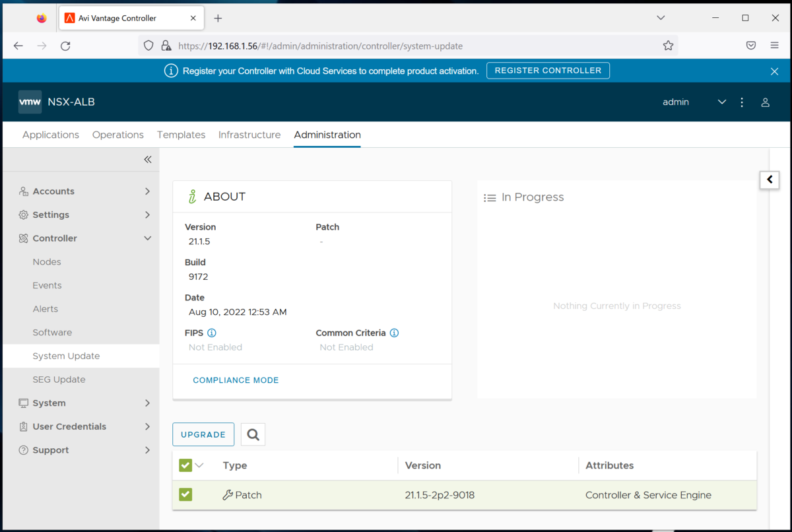
Task: Open a new browser tab
Action: point(218,18)
